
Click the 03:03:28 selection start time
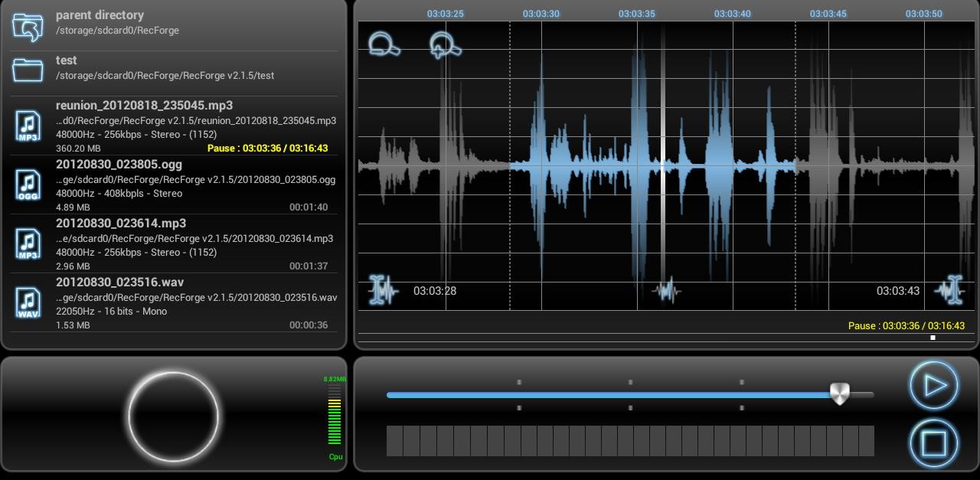coord(435,291)
